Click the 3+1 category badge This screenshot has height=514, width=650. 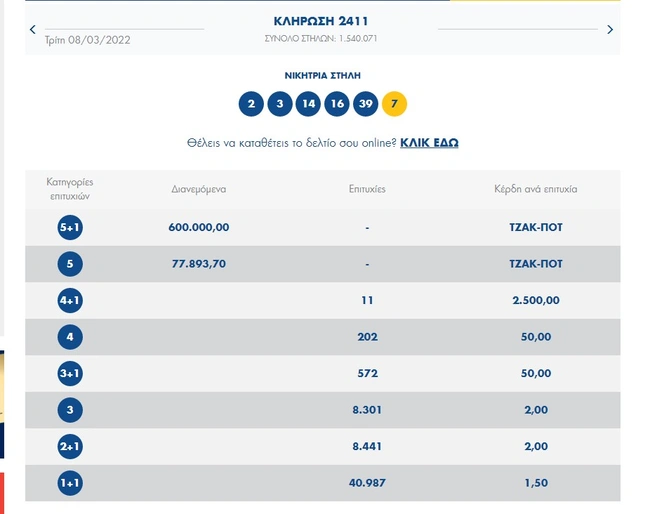70,373
